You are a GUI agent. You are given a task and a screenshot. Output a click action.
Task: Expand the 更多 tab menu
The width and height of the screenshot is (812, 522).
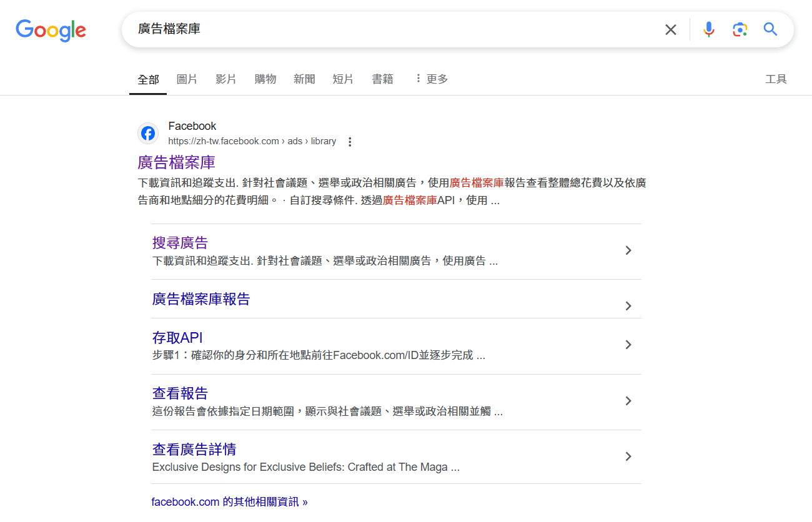[431, 79]
